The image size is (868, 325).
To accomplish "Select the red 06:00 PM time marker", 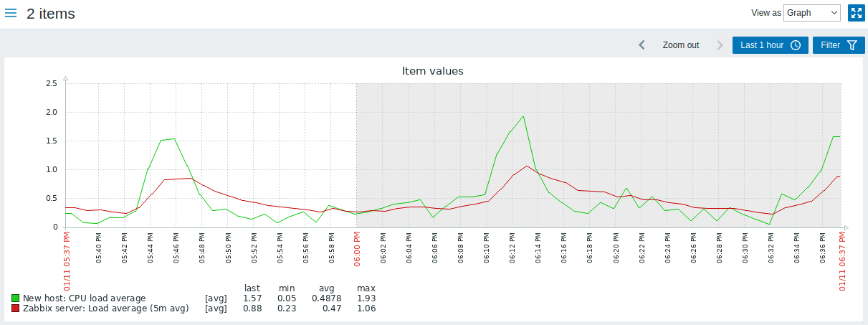I will [x=356, y=249].
